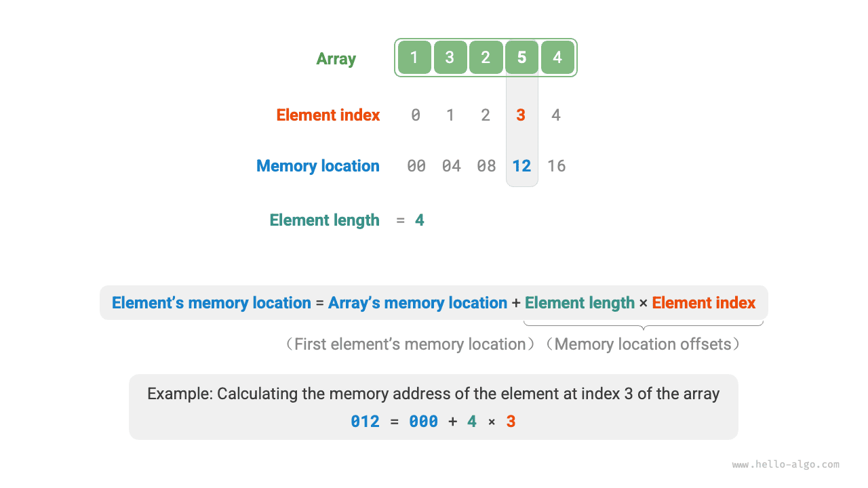Image resolution: width=868 pixels, height=488 pixels.
Task: Click the green "Array" label
Action: point(336,59)
